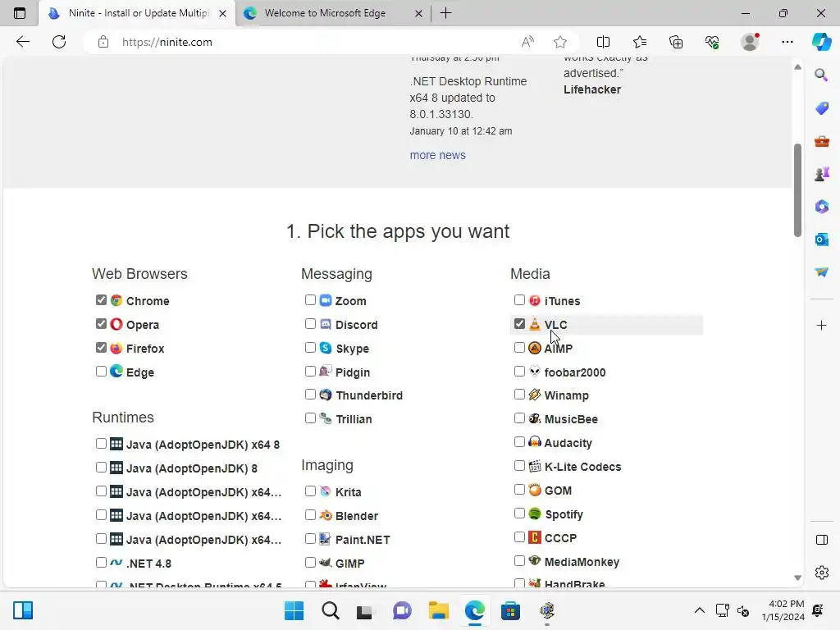Image resolution: width=840 pixels, height=630 pixels.
Task: Click the profile avatar icon
Action: tap(750, 42)
